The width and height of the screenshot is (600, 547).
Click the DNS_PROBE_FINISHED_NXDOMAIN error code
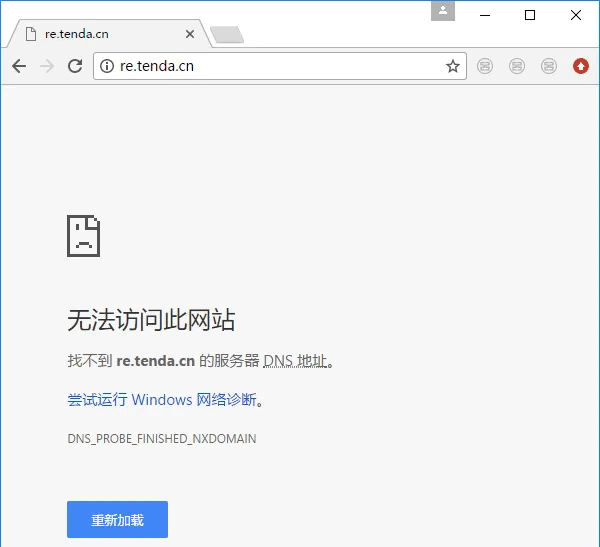point(162,439)
